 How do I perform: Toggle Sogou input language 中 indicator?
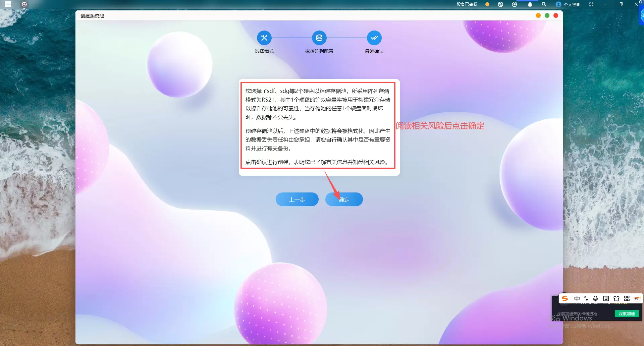point(577,298)
